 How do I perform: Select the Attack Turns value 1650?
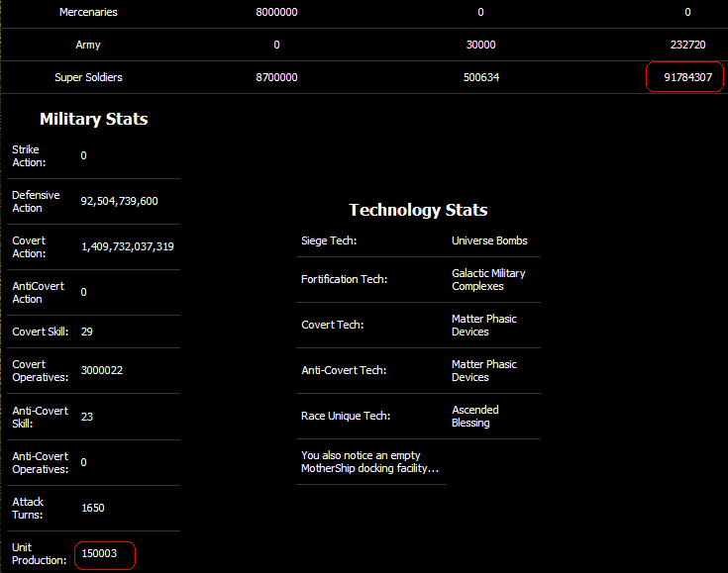[x=92, y=508]
